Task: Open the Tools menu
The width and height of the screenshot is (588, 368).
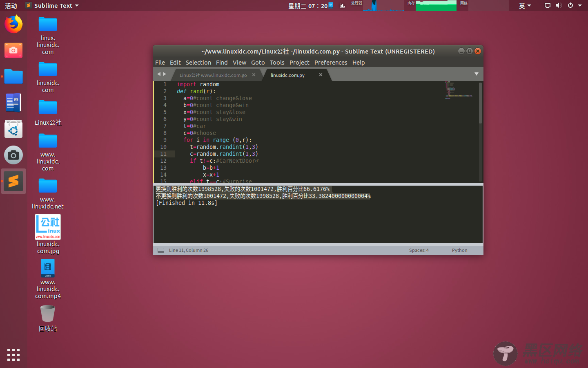Action: (x=277, y=63)
